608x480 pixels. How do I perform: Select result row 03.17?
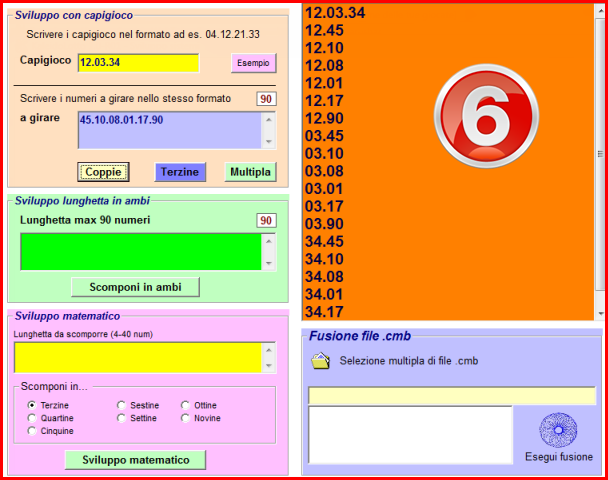point(324,206)
